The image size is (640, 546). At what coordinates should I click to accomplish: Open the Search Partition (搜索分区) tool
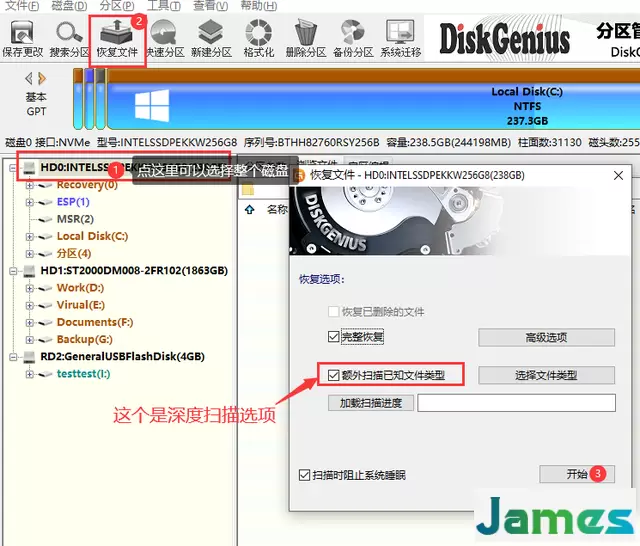(69, 39)
